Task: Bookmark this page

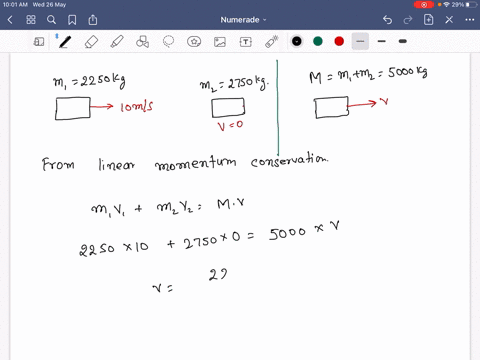Action: 72,20
